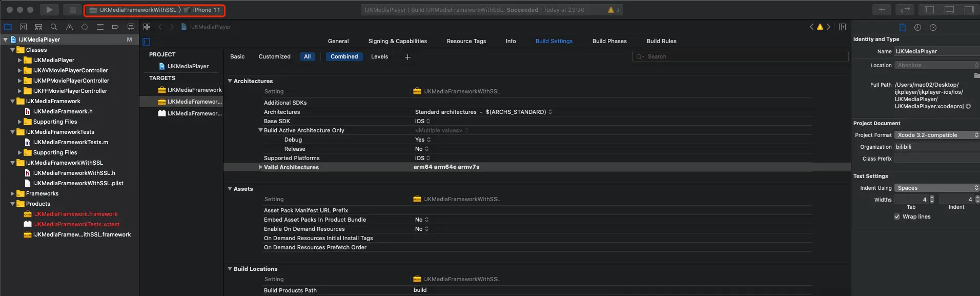Click the Run (play) button

[49, 10]
